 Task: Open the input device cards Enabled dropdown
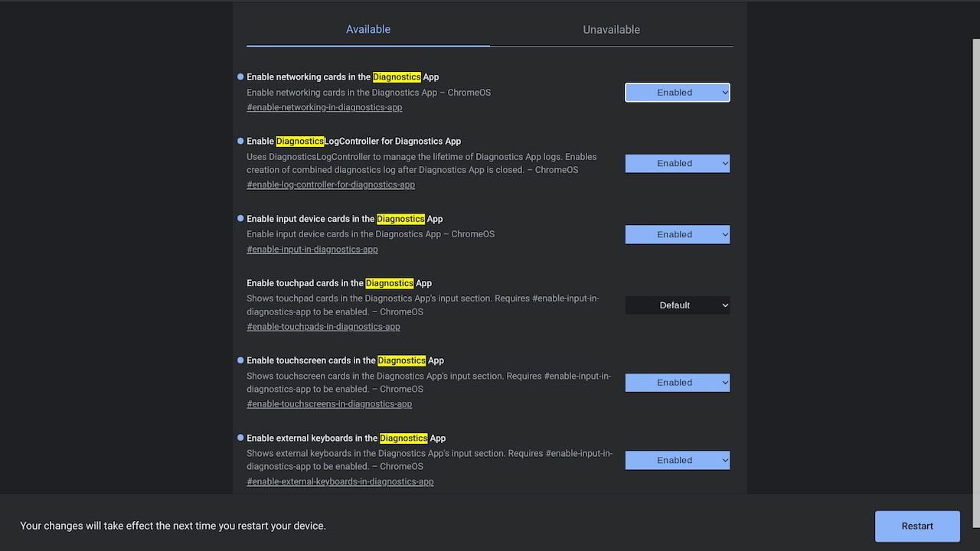point(678,234)
